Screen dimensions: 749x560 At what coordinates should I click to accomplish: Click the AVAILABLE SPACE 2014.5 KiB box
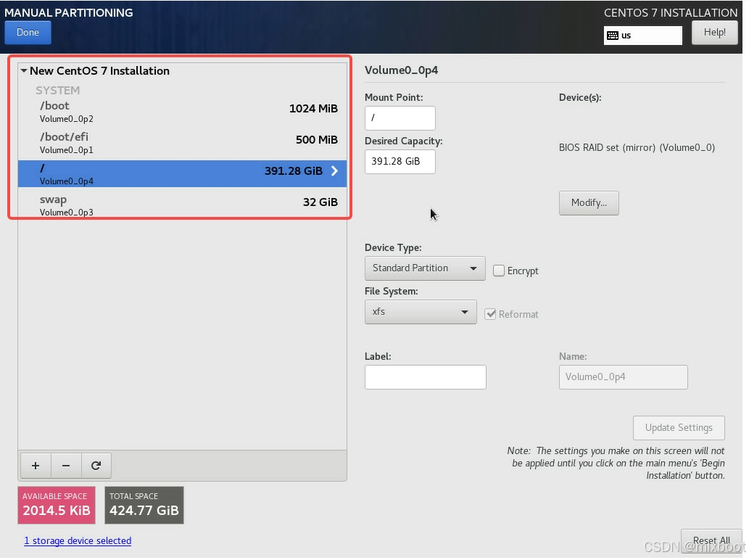[57, 506]
